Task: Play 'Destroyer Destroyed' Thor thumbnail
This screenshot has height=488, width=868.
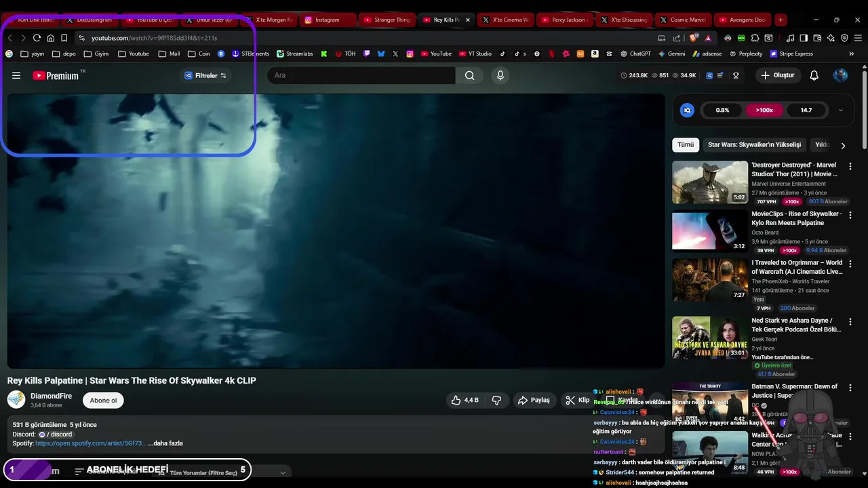Action: 710,182
